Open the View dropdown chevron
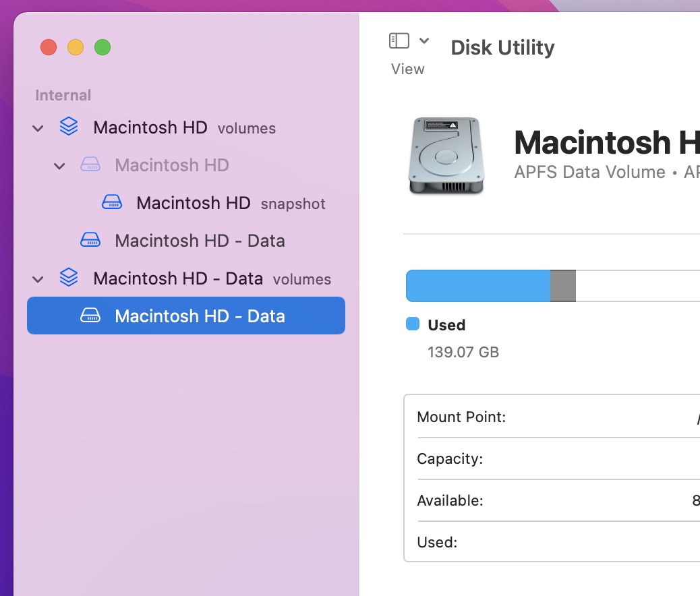This screenshot has width=700, height=596. pos(424,41)
